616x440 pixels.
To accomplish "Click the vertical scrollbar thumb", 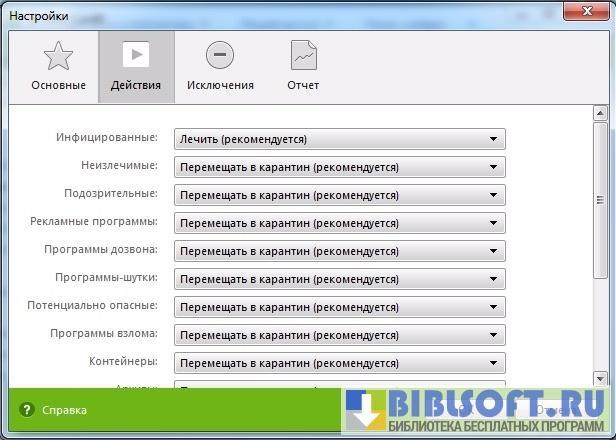I will pyautogui.click(x=600, y=200).
